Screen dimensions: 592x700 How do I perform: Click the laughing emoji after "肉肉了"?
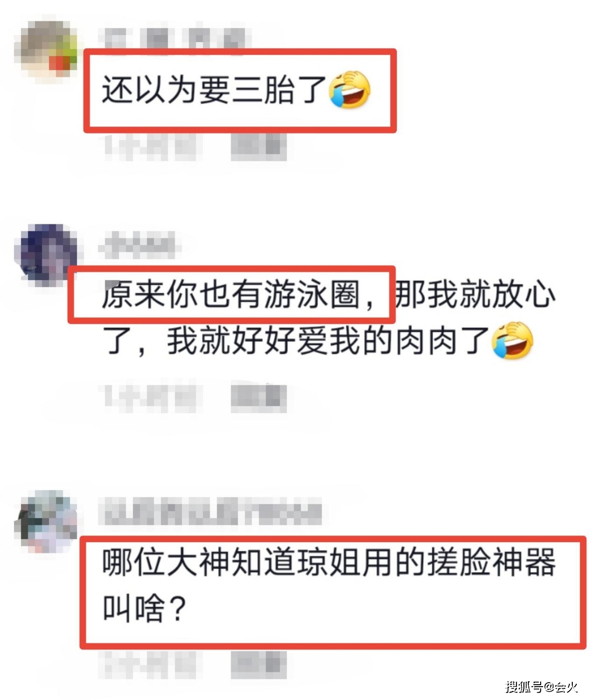coord(513,341)
